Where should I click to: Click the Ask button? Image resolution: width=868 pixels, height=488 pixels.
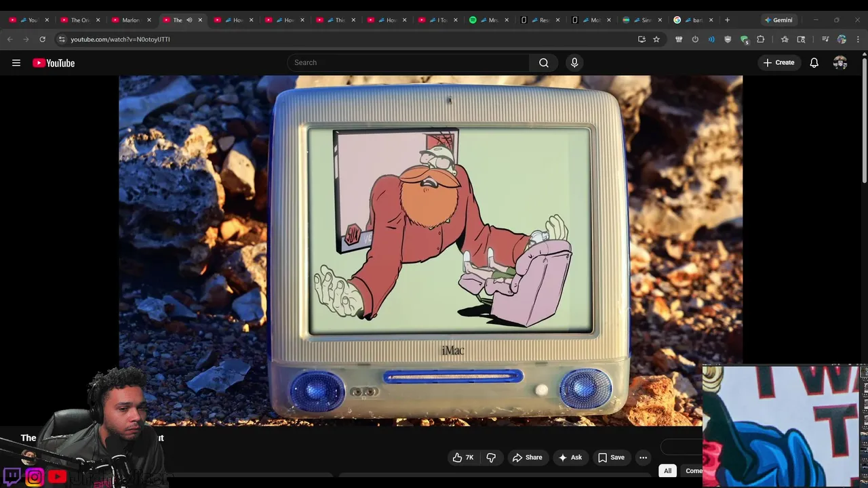[570, 457]
